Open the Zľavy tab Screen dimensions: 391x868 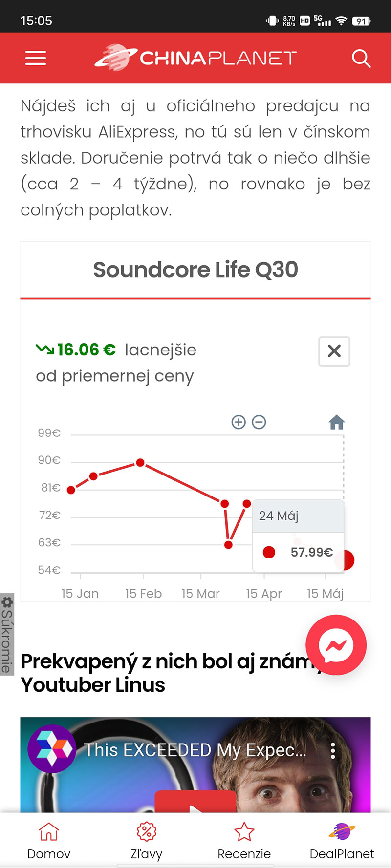point(147,840)
